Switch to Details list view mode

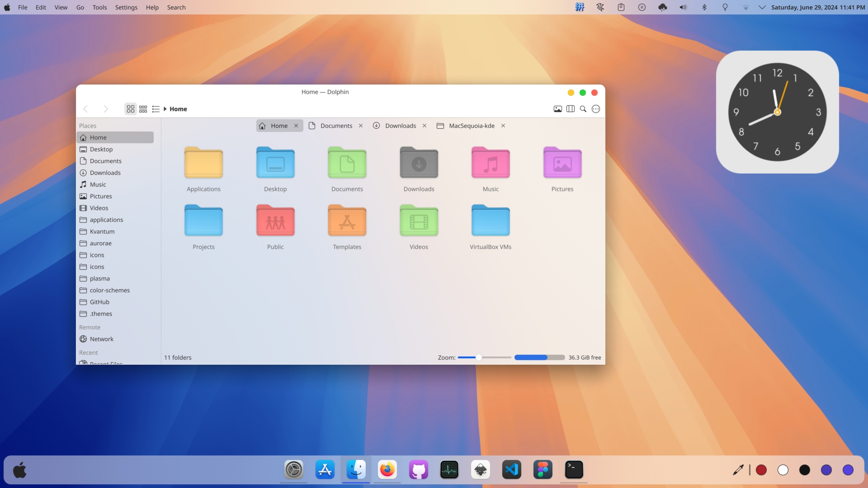pyautogui.click(x=156, y=109)
